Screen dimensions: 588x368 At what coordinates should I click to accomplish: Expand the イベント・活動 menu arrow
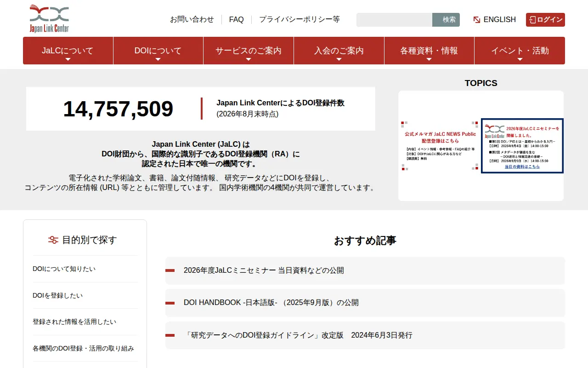[520, 59]
